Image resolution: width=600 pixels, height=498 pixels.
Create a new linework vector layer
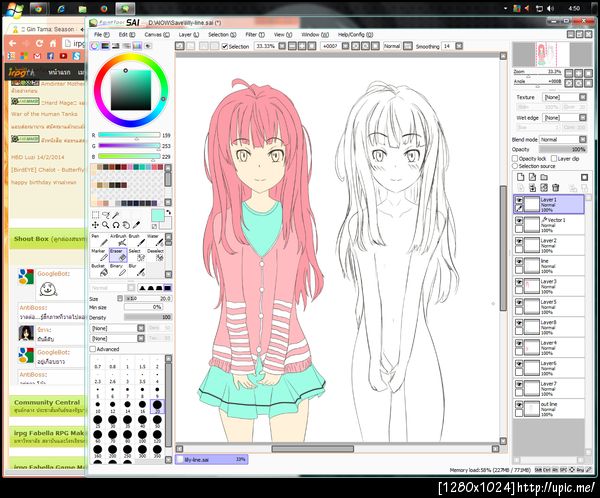[x=532, y=177]
